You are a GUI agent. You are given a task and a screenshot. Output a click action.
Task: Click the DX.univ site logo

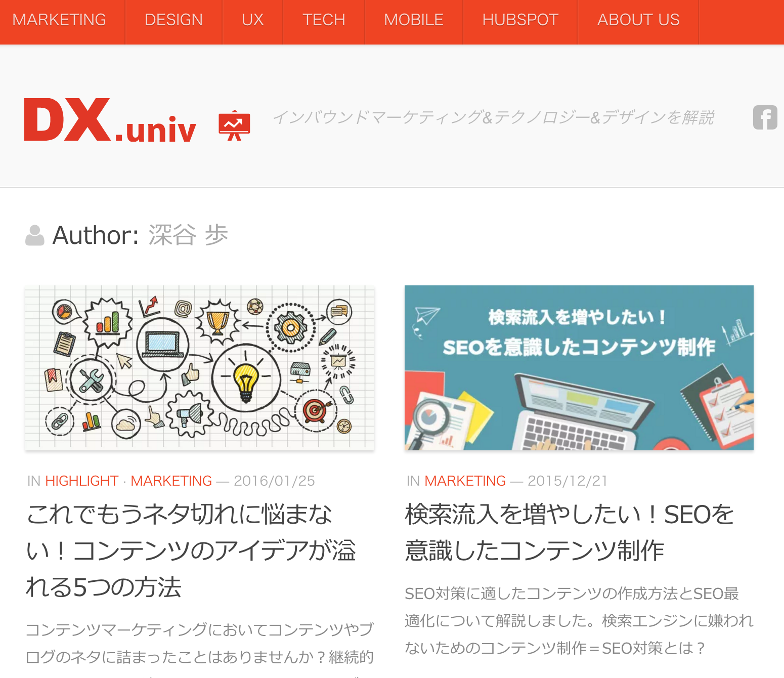tap(110, 120)
